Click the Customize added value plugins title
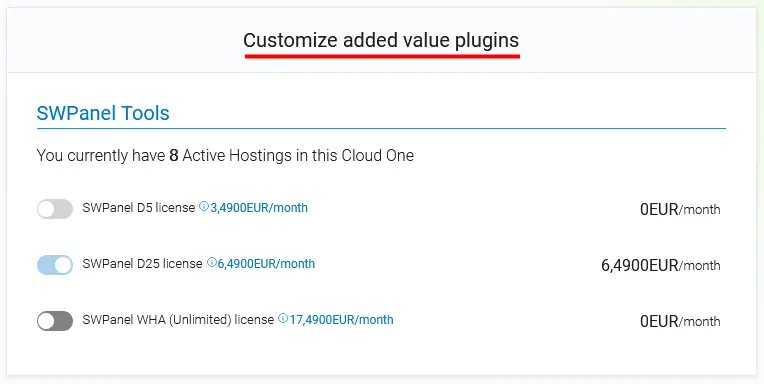The height and width of the screenshot is (384, 764). tap(381, 40)
